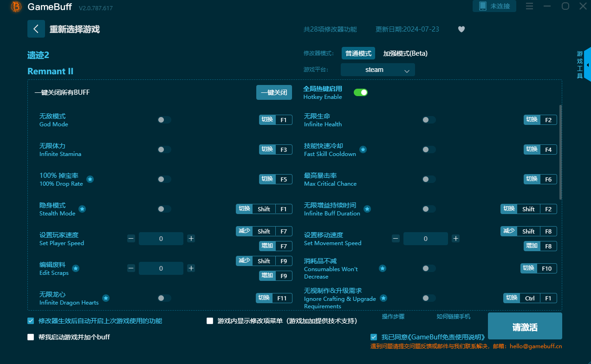Image resolution: width=591 pixels, height=364 pixels.
Task: Enable Ignore Crafting & Upgrade Requirements toggle
Action: coord(429,298)
